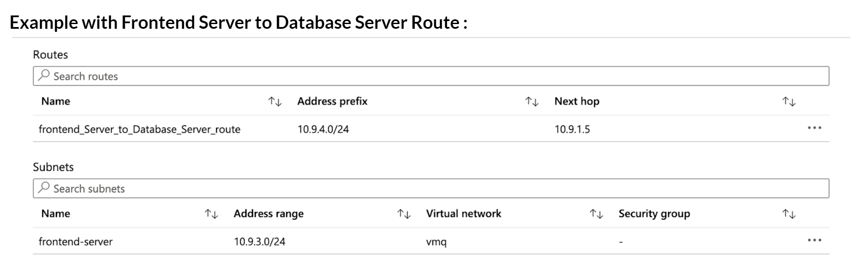
Task: Click sort arrows beside routes Name column
Action: click(275, 102)
